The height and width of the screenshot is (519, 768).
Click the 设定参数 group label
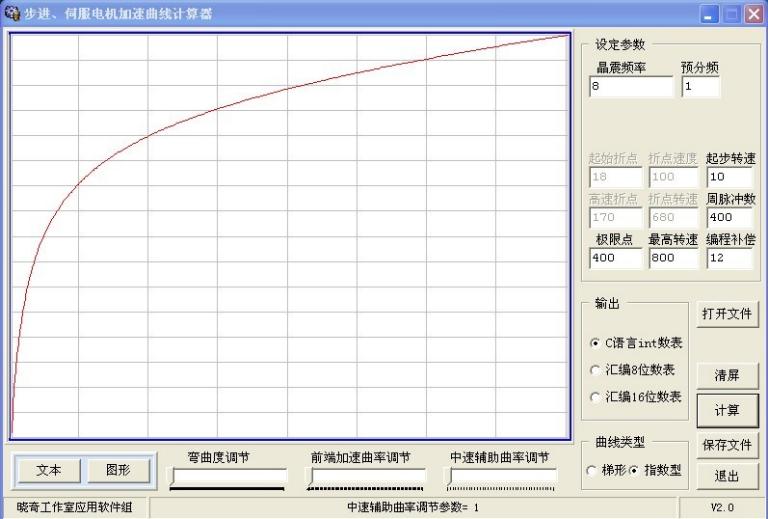pos(620,45)
